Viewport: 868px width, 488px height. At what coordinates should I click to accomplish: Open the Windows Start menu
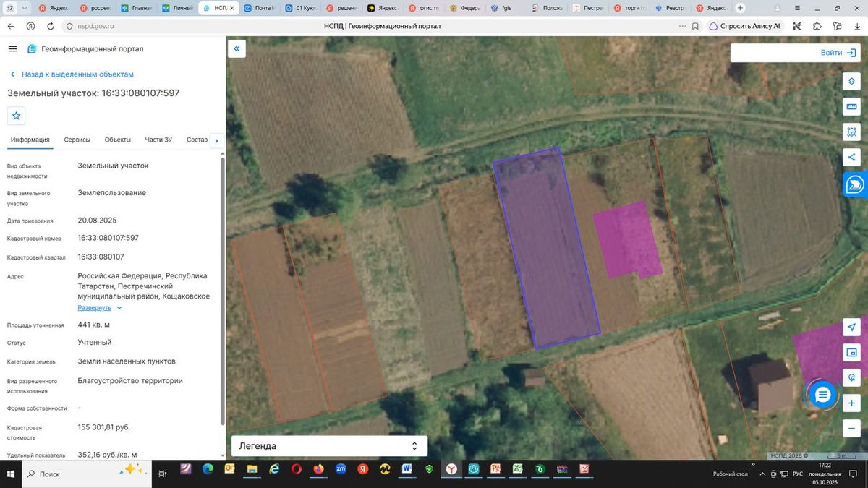11,474
